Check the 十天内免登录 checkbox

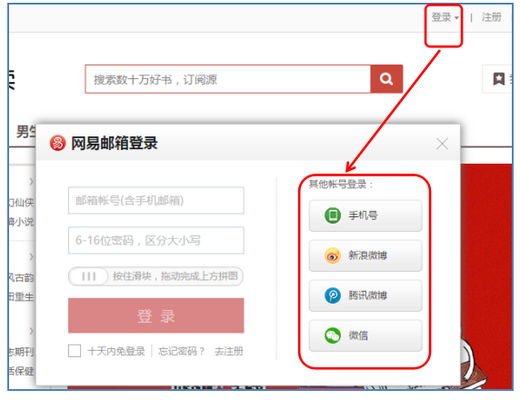tap(74, 351)
